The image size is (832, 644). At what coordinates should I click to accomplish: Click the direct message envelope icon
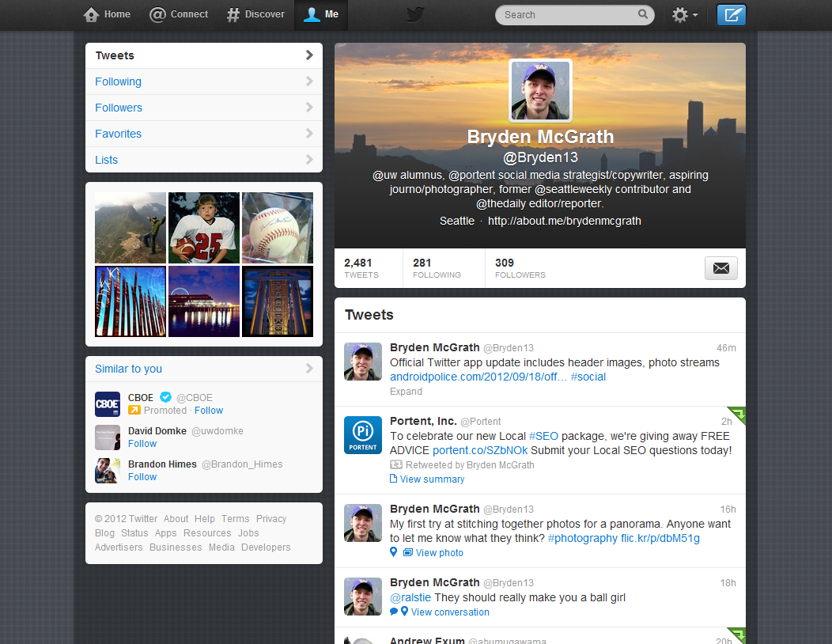(720, 268)
